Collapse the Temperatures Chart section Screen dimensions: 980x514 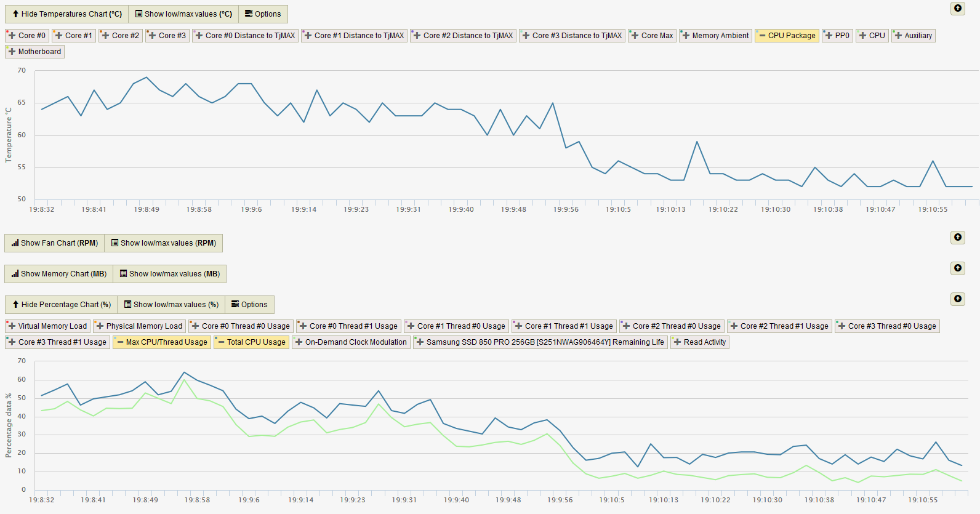(66, 14)
